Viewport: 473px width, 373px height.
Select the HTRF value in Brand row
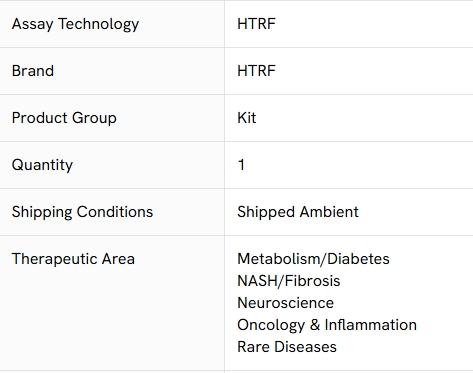point(256,71)
